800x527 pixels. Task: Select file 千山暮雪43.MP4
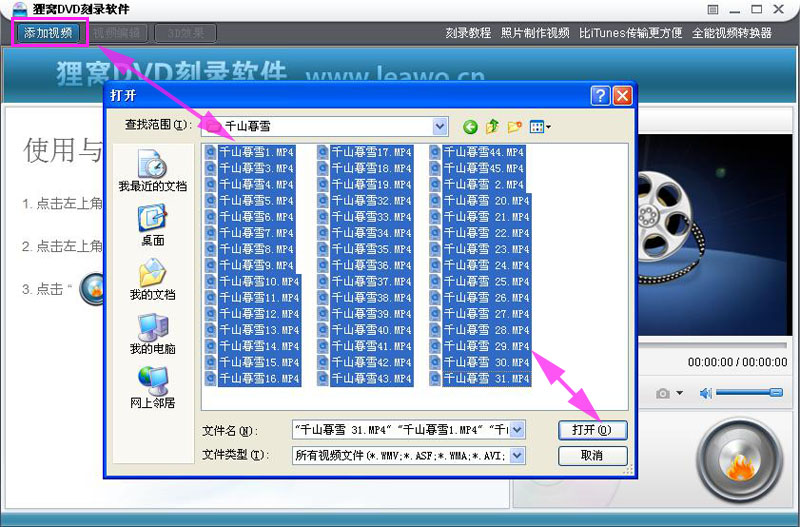(371, 379)
